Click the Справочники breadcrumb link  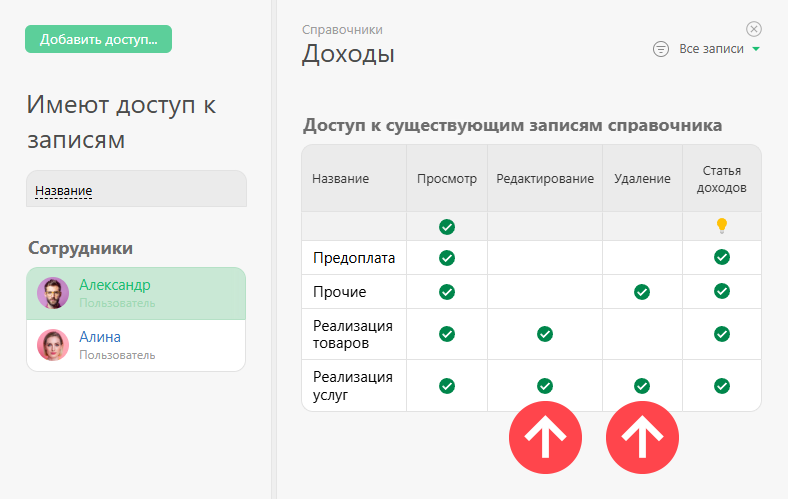point(342,30)
